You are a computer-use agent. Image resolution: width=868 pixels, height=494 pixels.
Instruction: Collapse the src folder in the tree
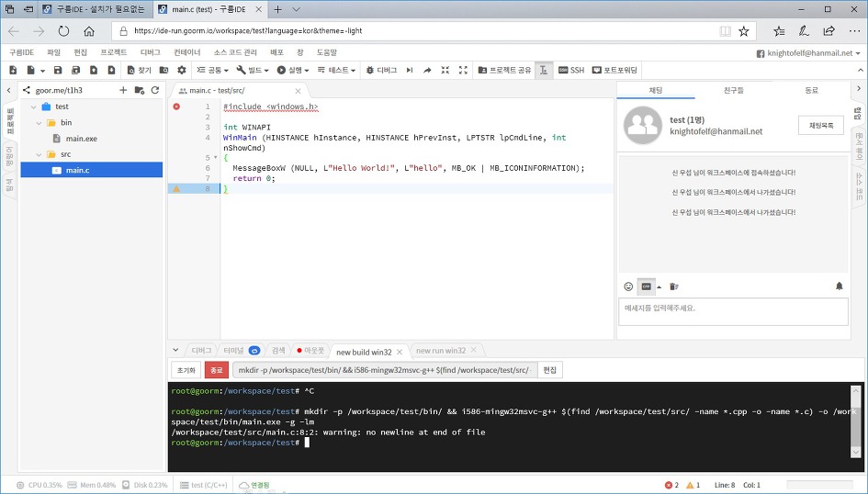(x=39, y=154)
